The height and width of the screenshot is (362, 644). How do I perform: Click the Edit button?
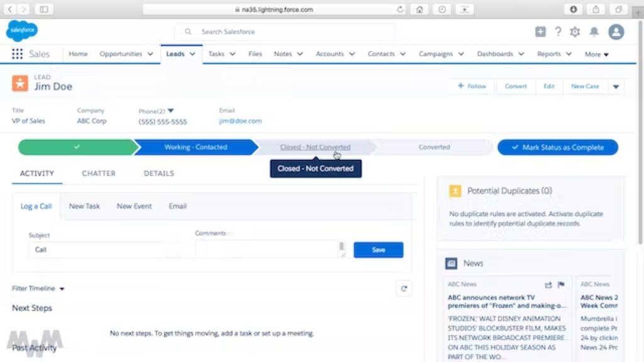pyautogui.click(x=548, y=86)
